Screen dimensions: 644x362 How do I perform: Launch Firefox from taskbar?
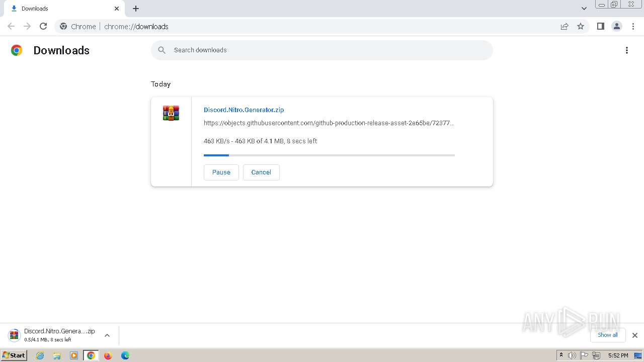click(108, 355)
